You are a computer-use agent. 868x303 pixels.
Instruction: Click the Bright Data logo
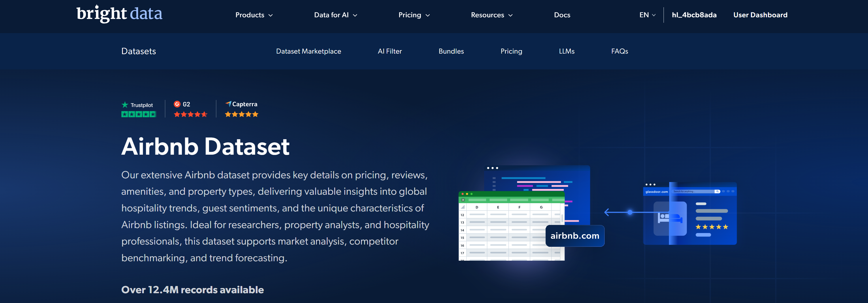119,14
